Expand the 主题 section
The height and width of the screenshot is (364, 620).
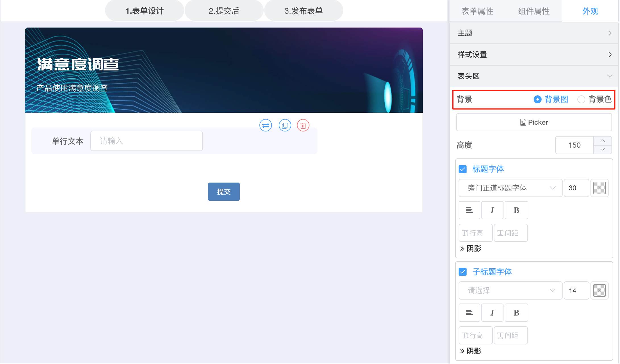[534, 33]
